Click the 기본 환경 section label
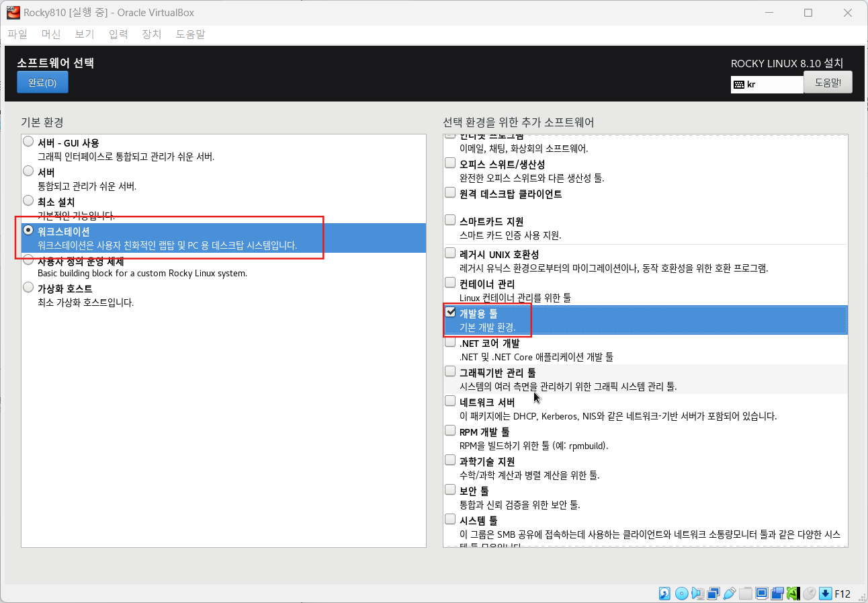This screenshot has height=603, width=868. click(42, 122)
